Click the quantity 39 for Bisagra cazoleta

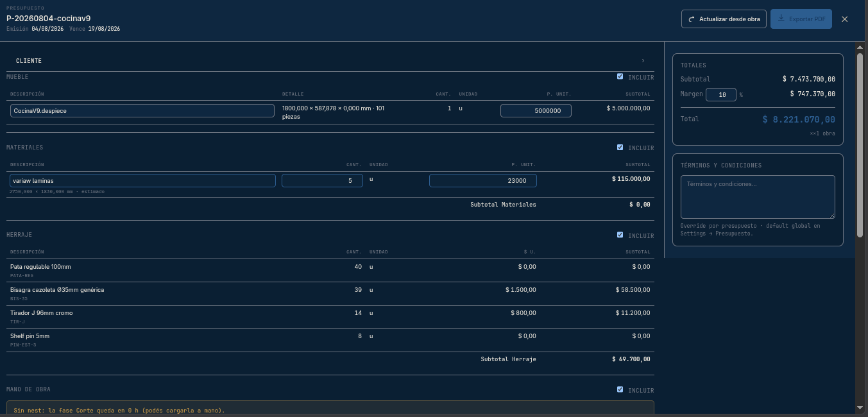coord(358,290)
